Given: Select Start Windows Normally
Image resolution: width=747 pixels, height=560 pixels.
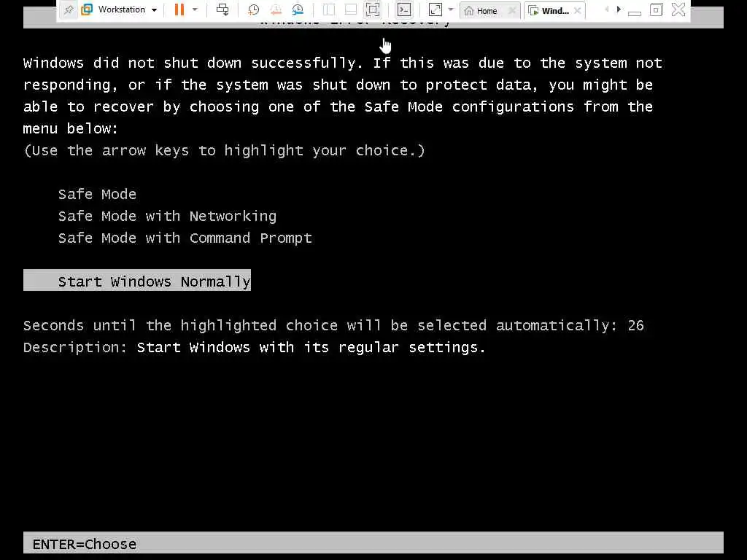Looking at the screenshot, I should click(x=137, y=281).
